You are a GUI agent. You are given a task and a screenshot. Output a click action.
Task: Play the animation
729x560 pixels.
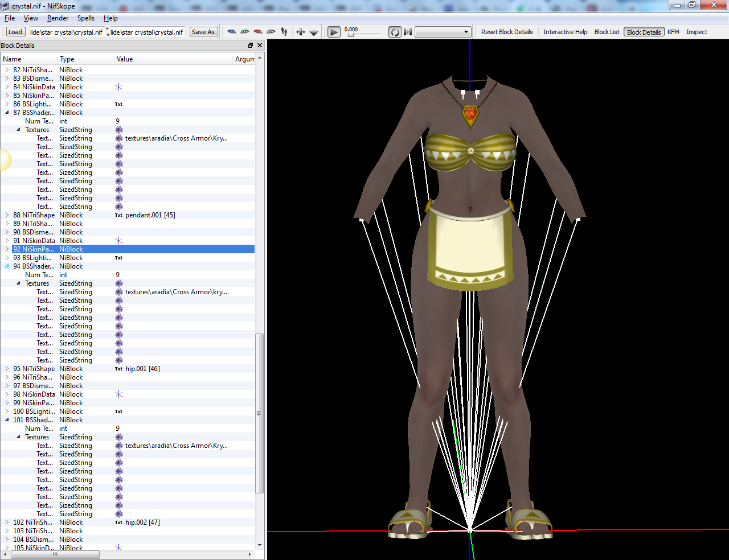[334, 32]
